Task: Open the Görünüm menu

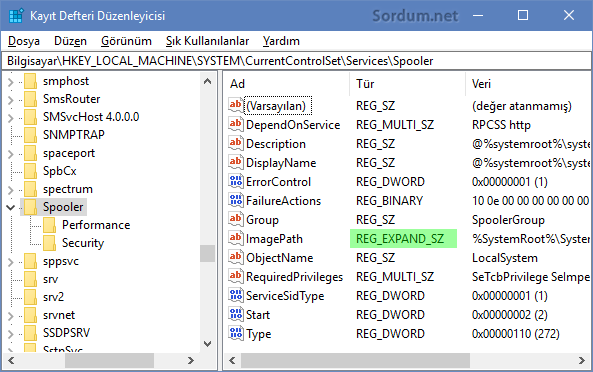Action: pyautogui.click(x=126, y=41)
